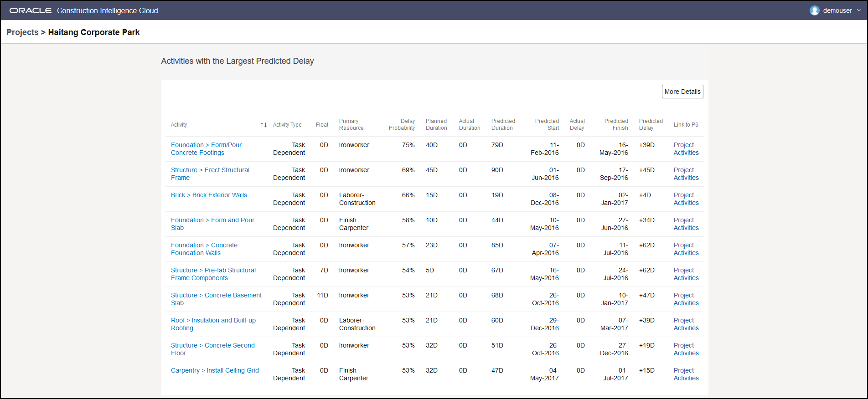The image size is (868, 399).
Task: Open Foundation > Concrete Foundation Walls activity
Action: coord(204,249)
